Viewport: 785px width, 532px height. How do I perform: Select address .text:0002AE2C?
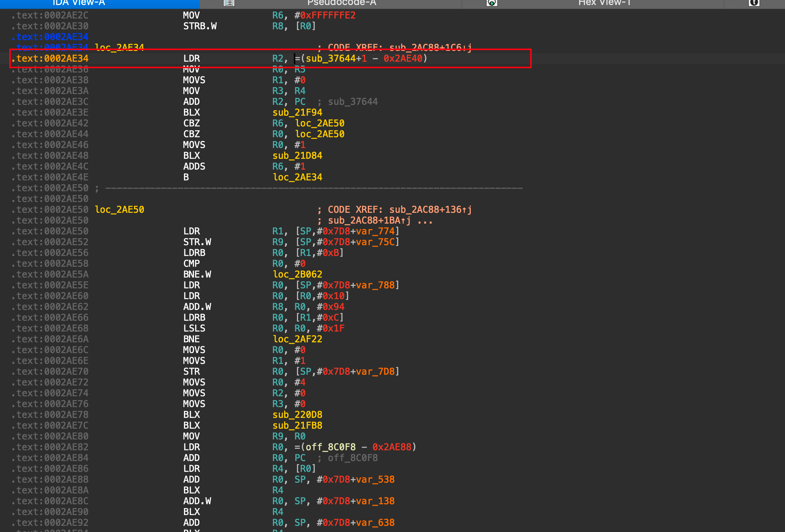coord(50,15)
